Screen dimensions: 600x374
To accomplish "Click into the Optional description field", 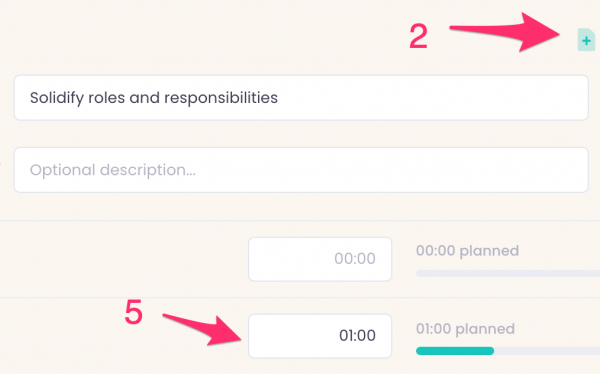I will 301,170.
